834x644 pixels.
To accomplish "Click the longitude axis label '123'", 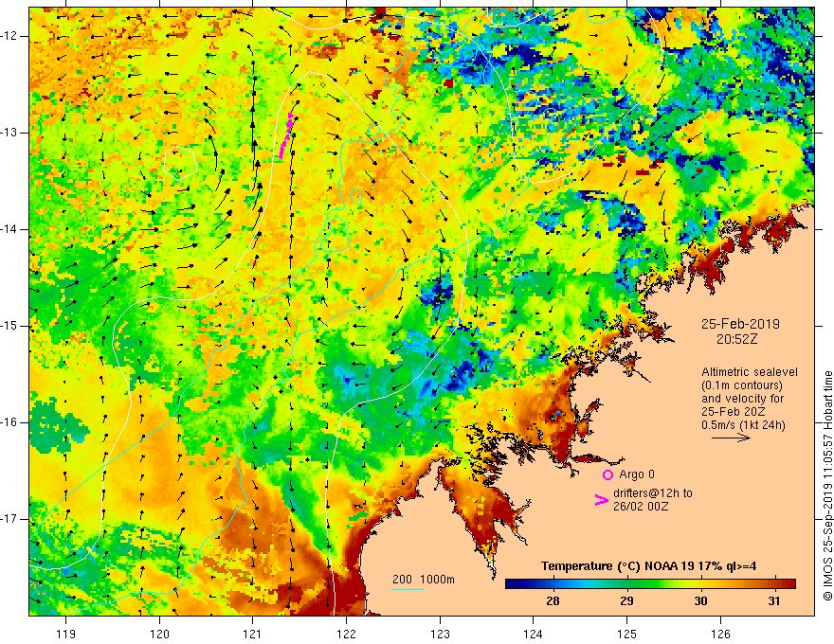I will (x=440, y=634).
